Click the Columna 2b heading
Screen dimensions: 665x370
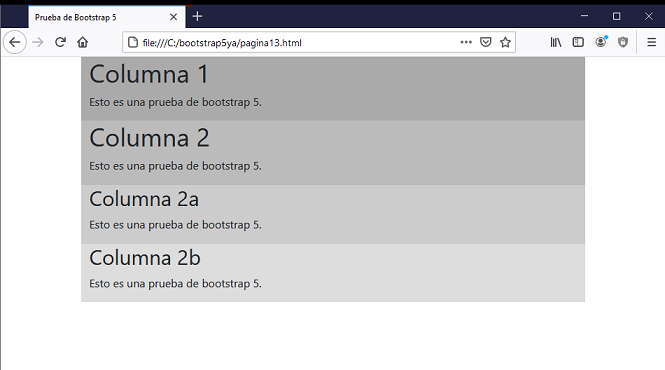(145, 258)
